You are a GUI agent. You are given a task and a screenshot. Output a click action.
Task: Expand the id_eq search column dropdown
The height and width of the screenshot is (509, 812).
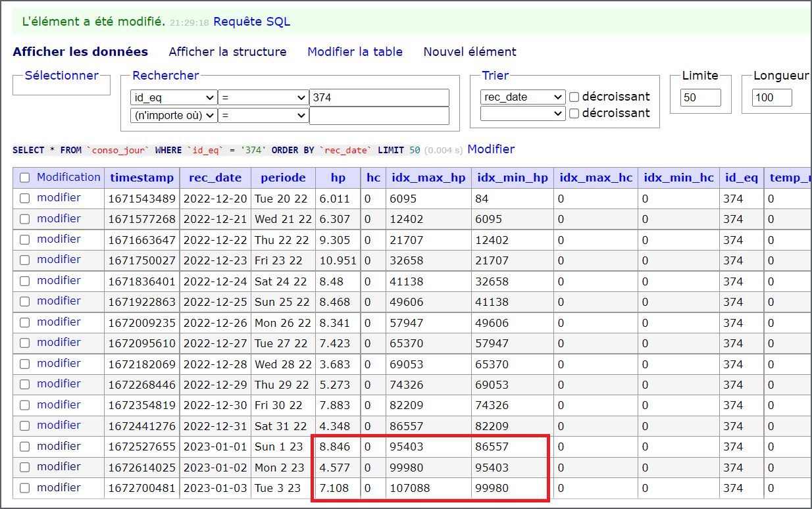point(174,97)
